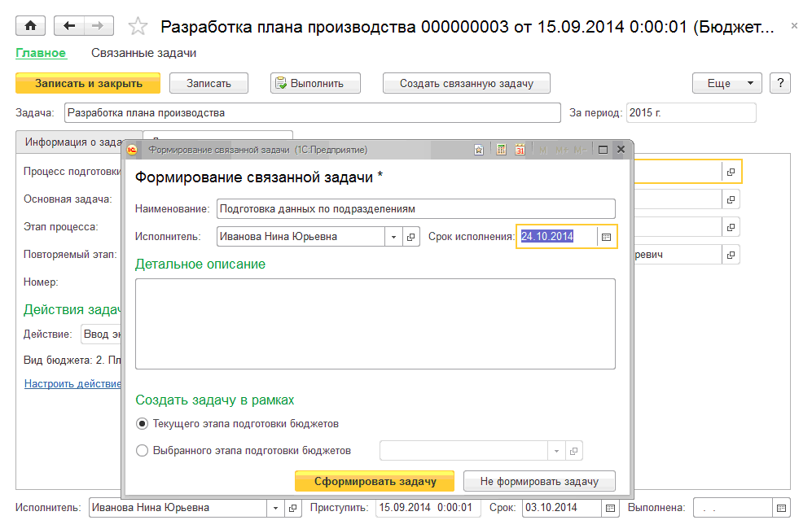Viewport: 812px width, 529px height.
Task: Open calculator icon in dialog title bar
Action: click(502, 150)
